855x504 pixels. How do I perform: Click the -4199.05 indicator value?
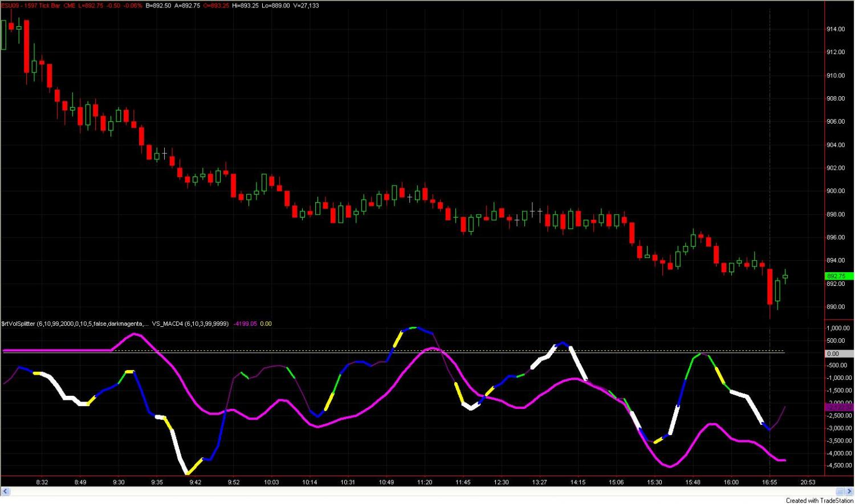coord(245,323)
